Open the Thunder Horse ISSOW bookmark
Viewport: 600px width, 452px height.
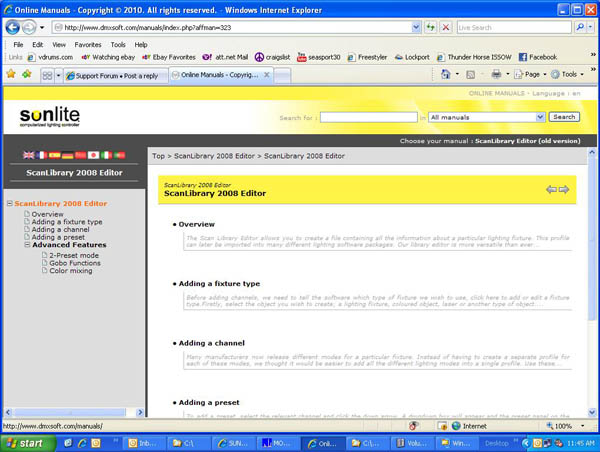click(x=474, y=57)
